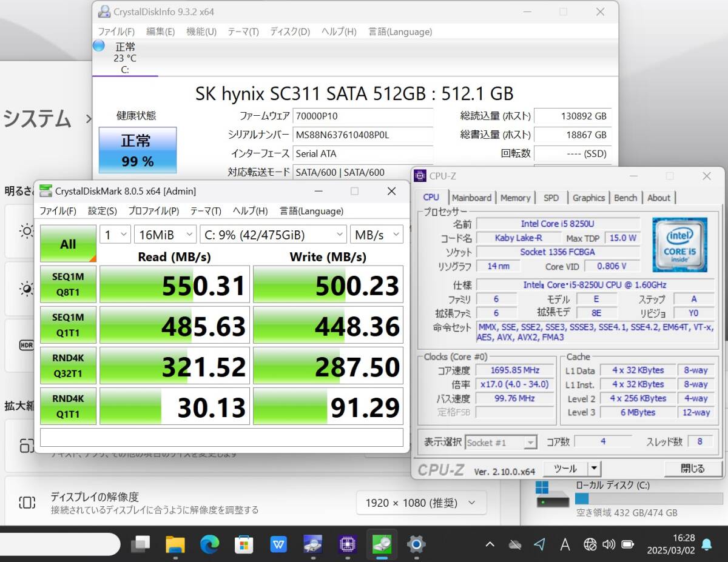Click the 閉じる button in CPU-Z
This screenshot has width=728, height=562.
[x=692, y=469]
